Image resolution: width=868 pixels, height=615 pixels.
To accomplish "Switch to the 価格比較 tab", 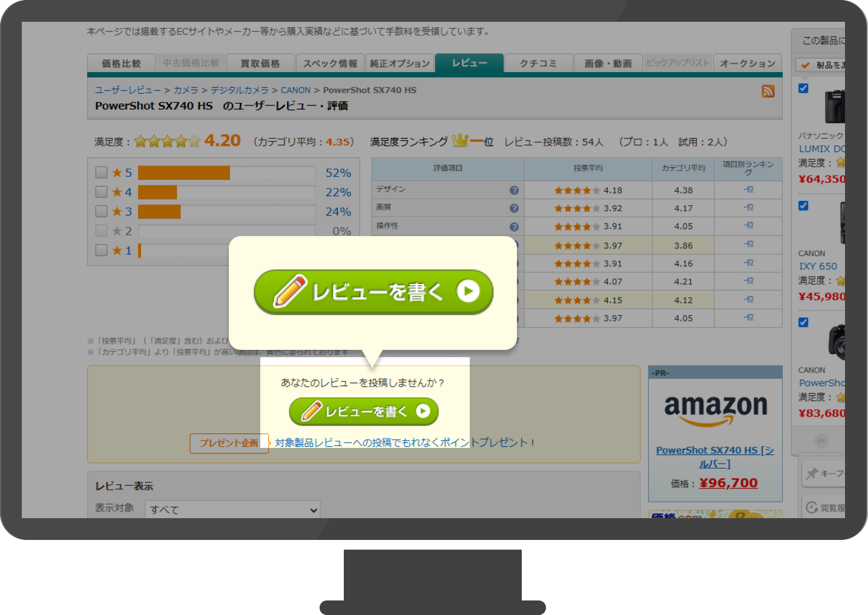I will click(x=121, y=64).
